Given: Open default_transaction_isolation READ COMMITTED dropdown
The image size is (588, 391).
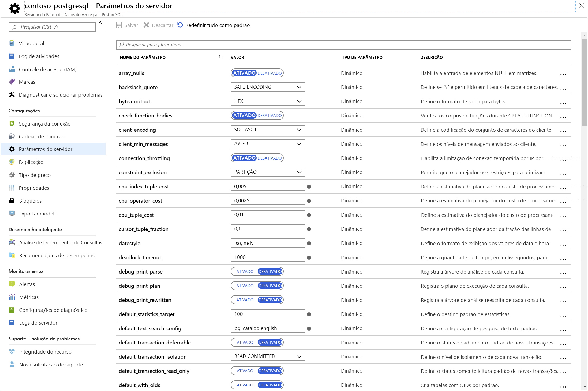Looking at the screenshot, I should coord(268,356).
